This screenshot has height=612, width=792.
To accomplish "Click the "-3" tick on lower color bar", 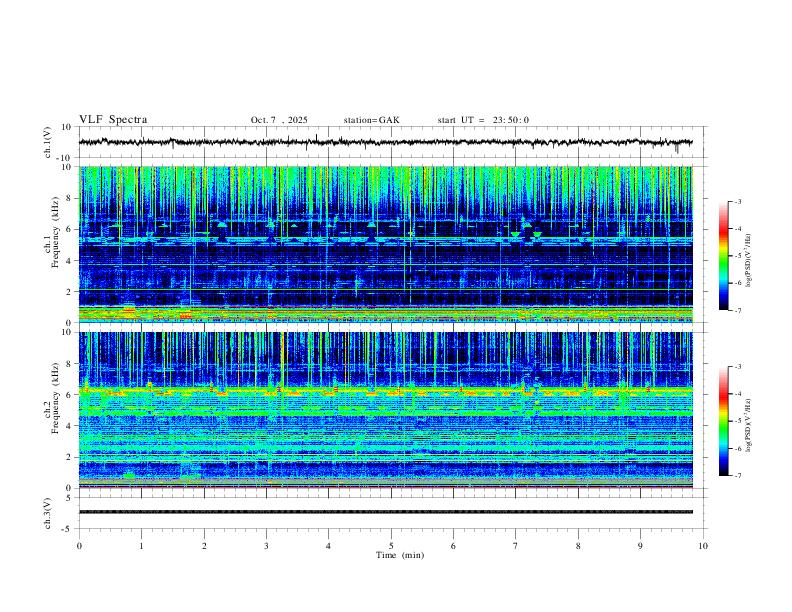I will point(738,367).
